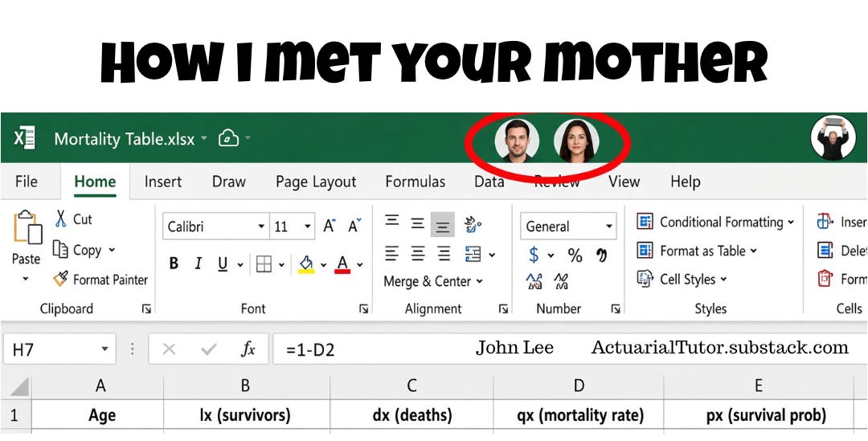Switch to the View tab
Screen dimensions: 868x441
(624, 182)
